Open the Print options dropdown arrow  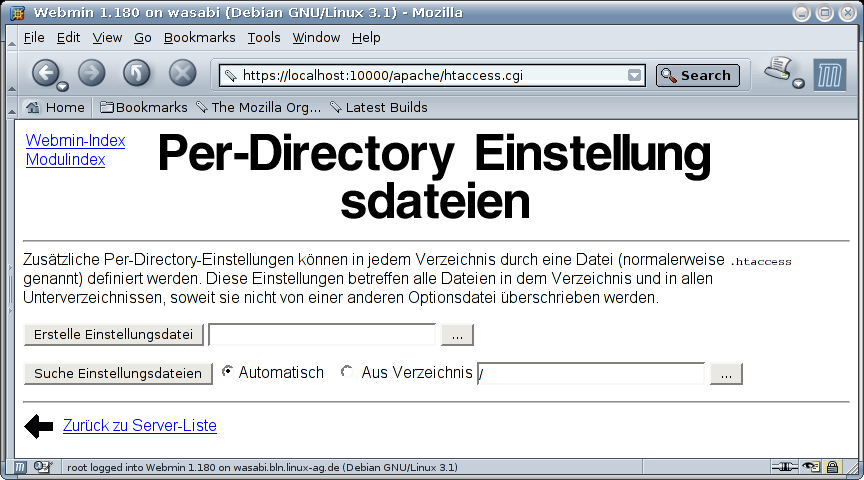[x=798, y=84]
